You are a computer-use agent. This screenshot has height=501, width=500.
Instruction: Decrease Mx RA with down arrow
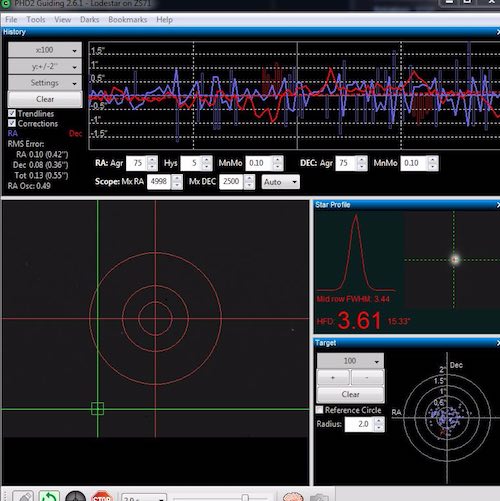[177, 186]
